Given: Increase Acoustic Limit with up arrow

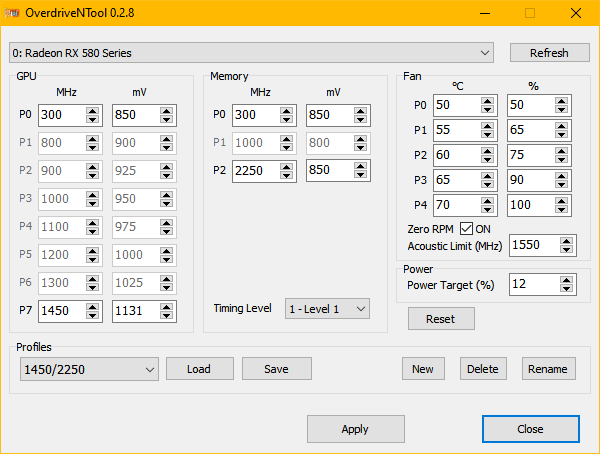Looking at the screenshot, I should pyautogui.click(x=566, y=241).
